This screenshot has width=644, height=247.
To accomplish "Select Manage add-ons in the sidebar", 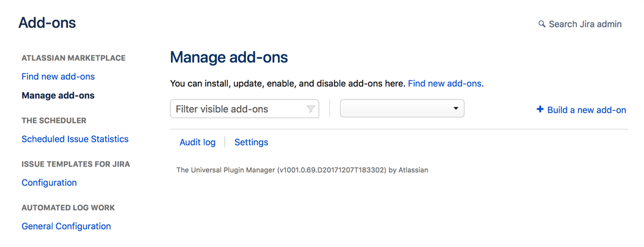I will click(x=58, y=95).
